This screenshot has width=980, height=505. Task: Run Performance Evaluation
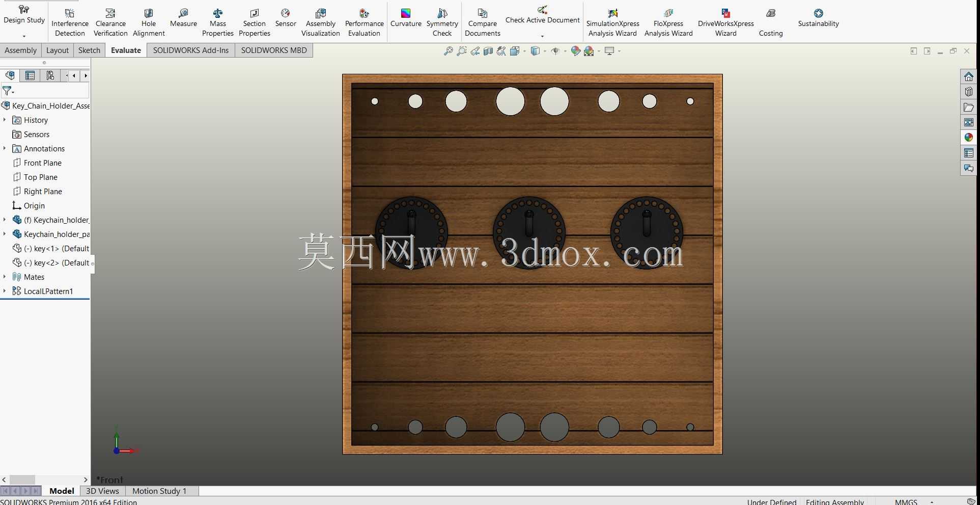(365, 23)
